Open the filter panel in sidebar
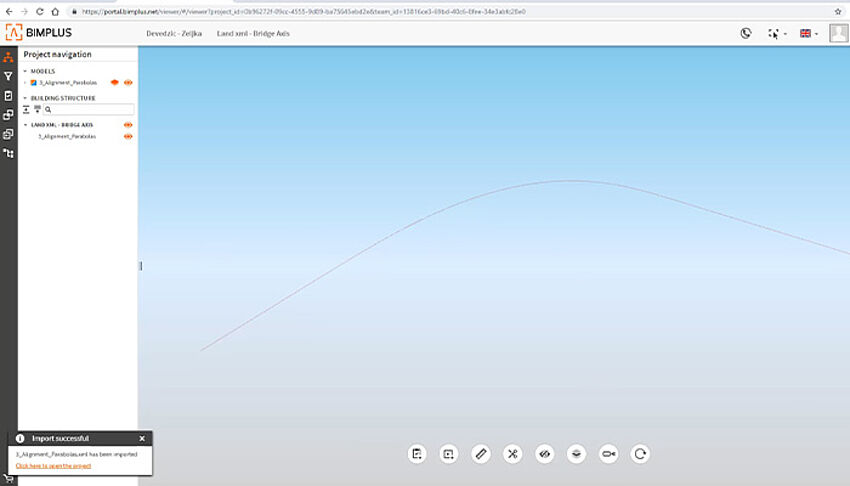850x486 pixels. point(8,75)
